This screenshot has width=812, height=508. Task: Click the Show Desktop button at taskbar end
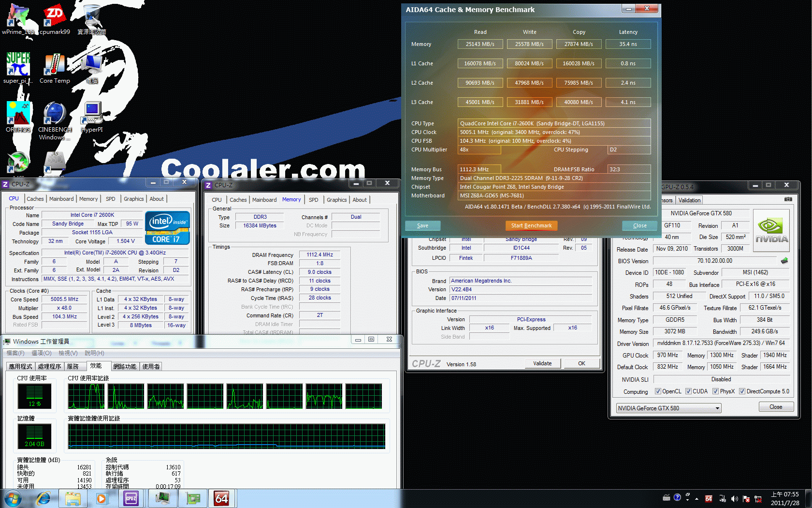[x=808, y=498]
